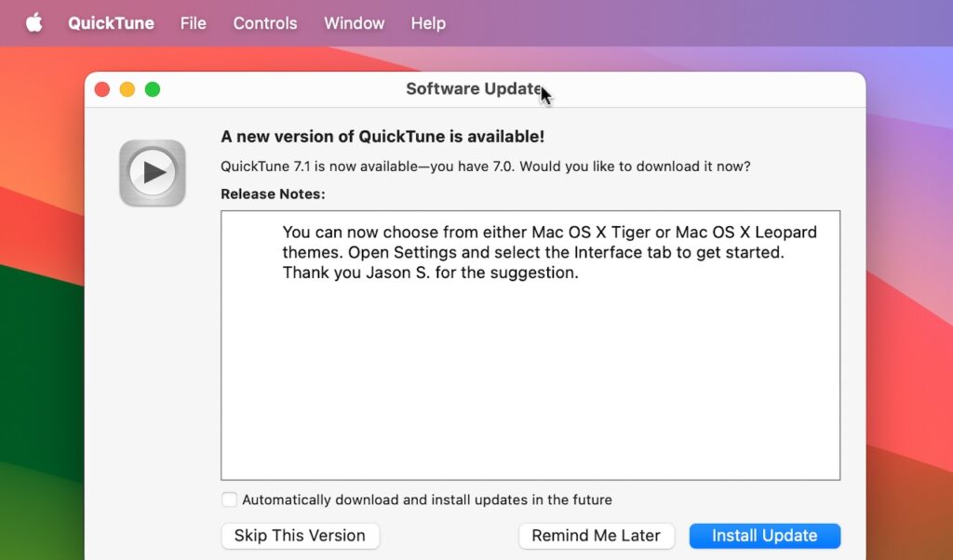Click Install Update
The height and width of the screenshot is (560, 953).
click(x=764, y=536)
